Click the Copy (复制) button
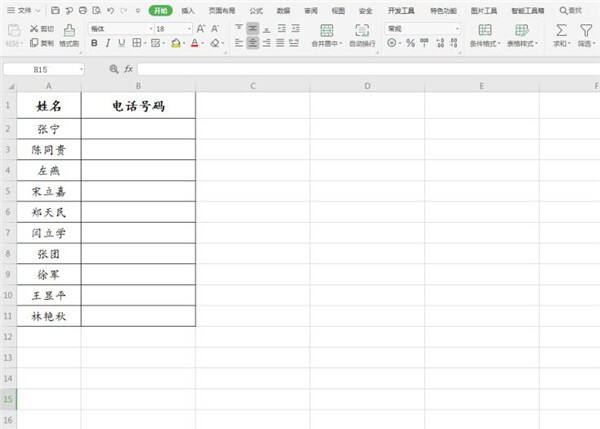600x429 pixels. 42,43
